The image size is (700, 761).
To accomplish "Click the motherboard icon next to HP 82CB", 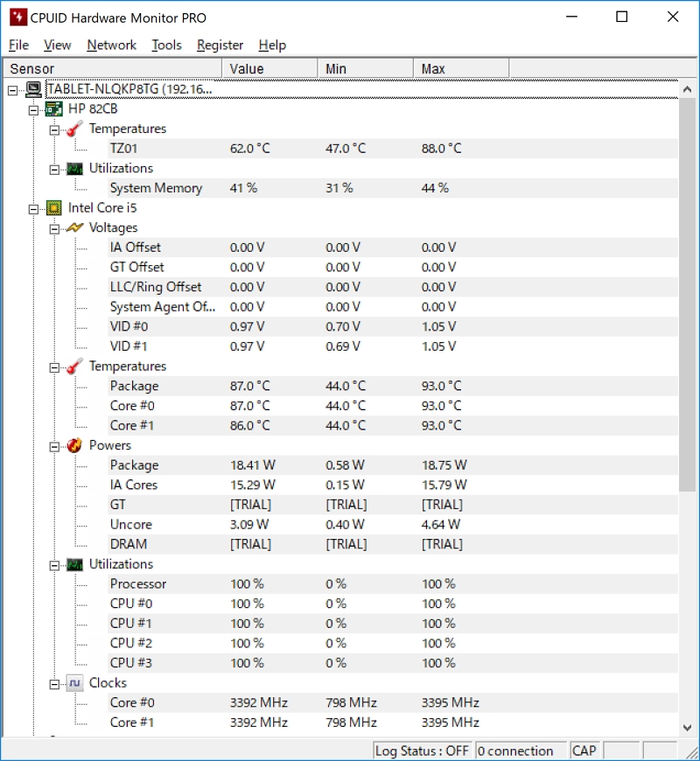I will [54, 108].
